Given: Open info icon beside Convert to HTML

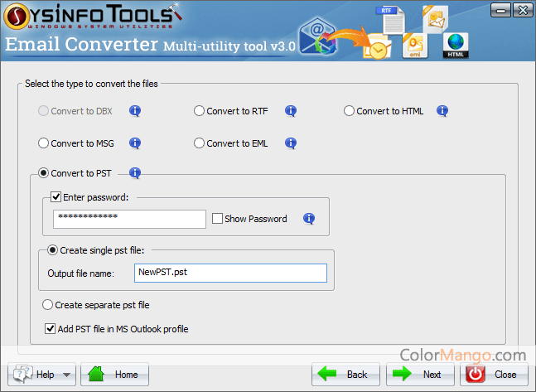Looking at the screenshot, I should point(442,111).
